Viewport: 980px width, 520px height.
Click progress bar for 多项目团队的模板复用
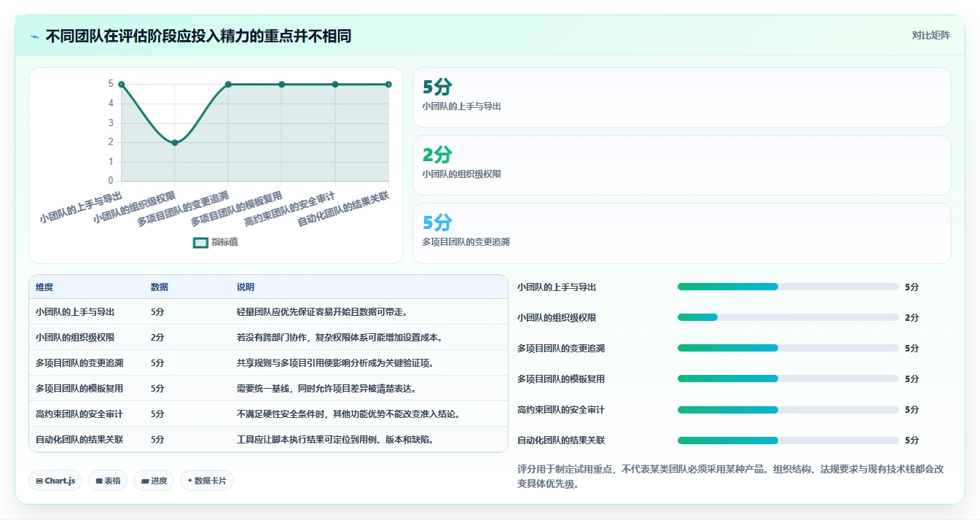click(788, 379)
